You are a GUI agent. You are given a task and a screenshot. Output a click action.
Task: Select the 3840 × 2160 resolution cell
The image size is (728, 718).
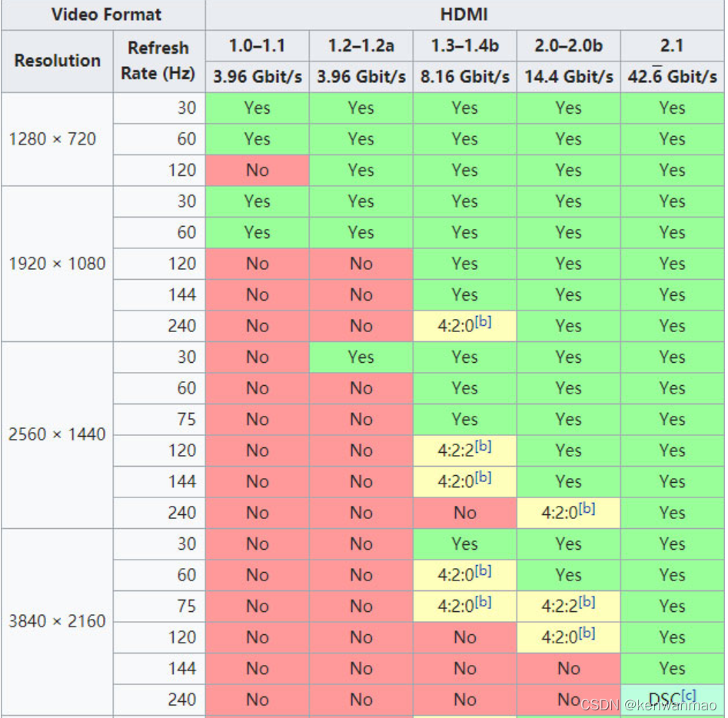coord(57,621)
